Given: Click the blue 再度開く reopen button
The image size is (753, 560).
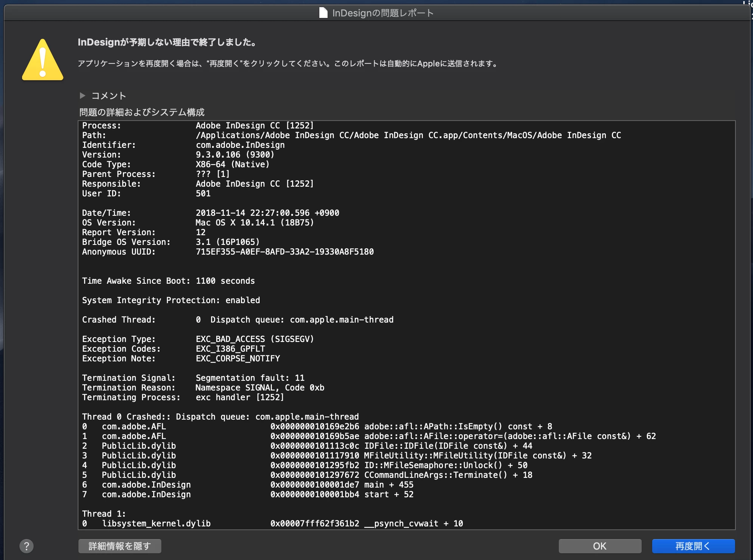Looking at the screenshot, I should coord(693,546).
